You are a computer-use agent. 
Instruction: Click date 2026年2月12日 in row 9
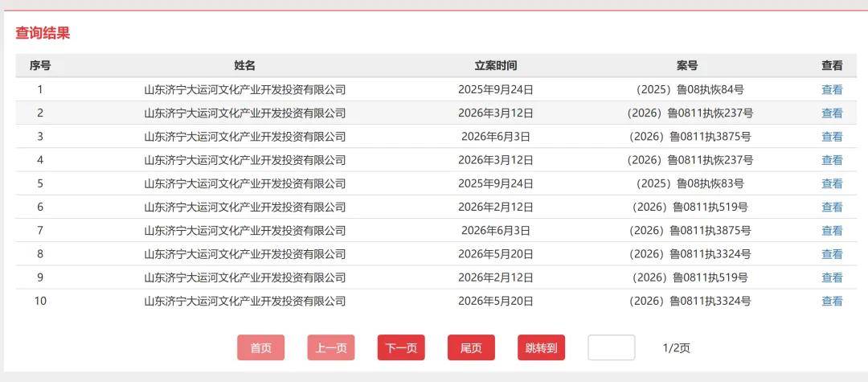495,277
